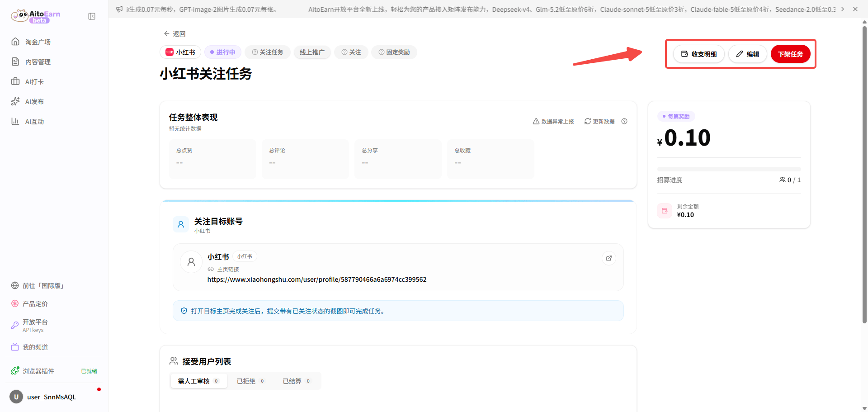This screenshot has width=868, height=412.
Task: Advance announcement banner with chevron
Action: pyautogui.click(x=843, y=9)
